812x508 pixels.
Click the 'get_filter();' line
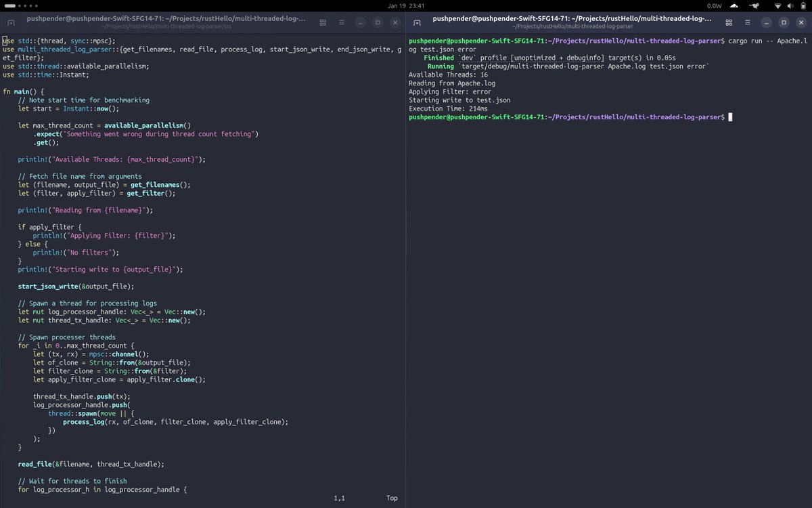[97, 193]
